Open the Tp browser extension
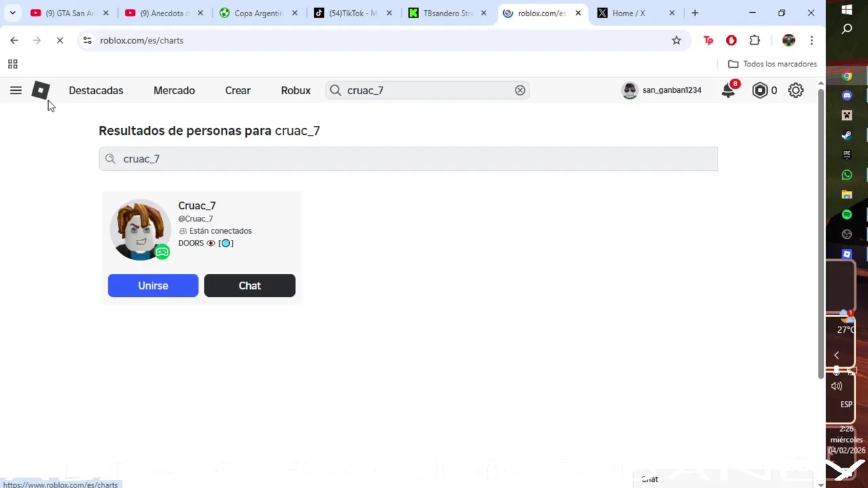This screenshot has height=488, width=868. click(x=709, y=41)
